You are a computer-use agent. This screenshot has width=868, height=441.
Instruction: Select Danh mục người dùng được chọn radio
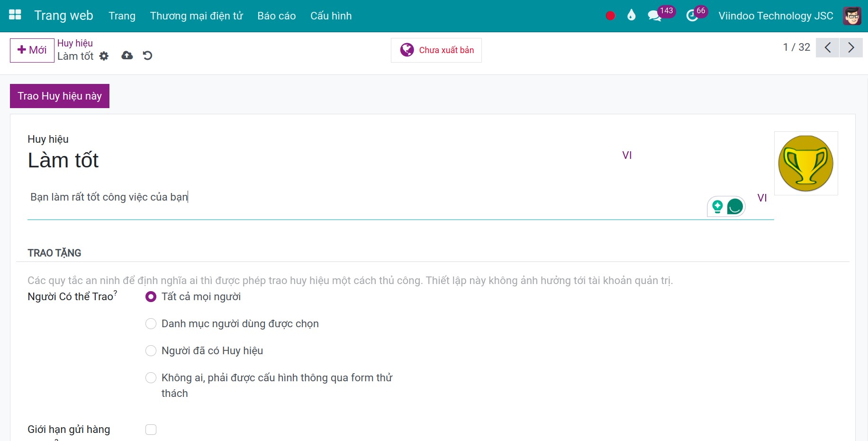[x=151, y=324]
